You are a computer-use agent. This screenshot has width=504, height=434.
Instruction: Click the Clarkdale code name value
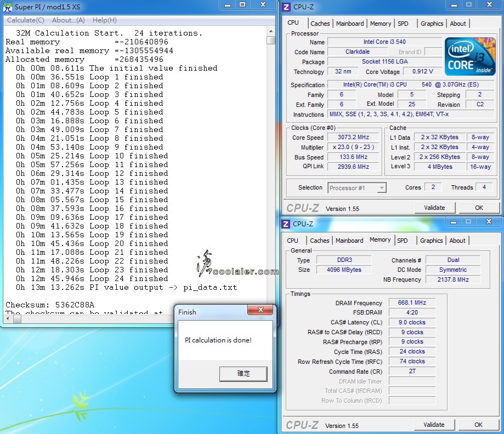[358, 52]
